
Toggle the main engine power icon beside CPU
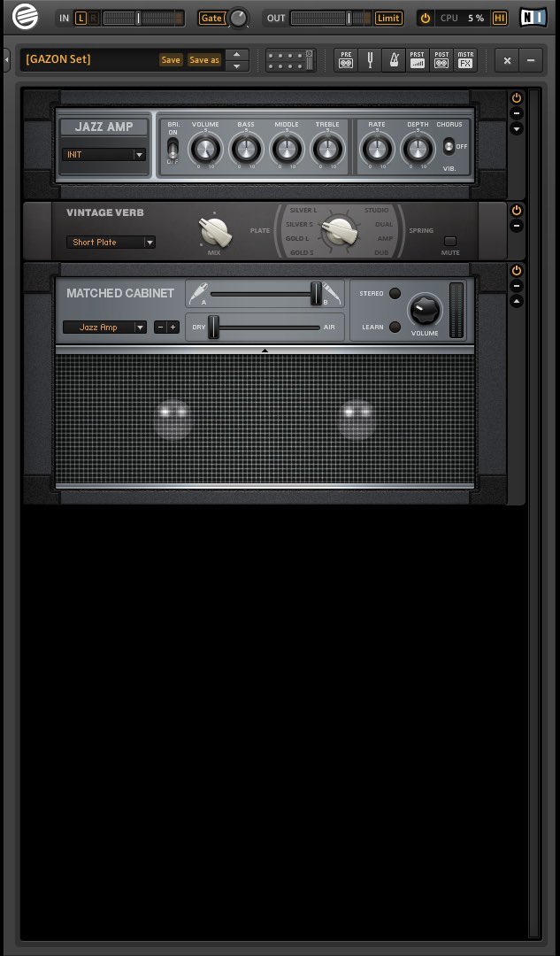426,19
